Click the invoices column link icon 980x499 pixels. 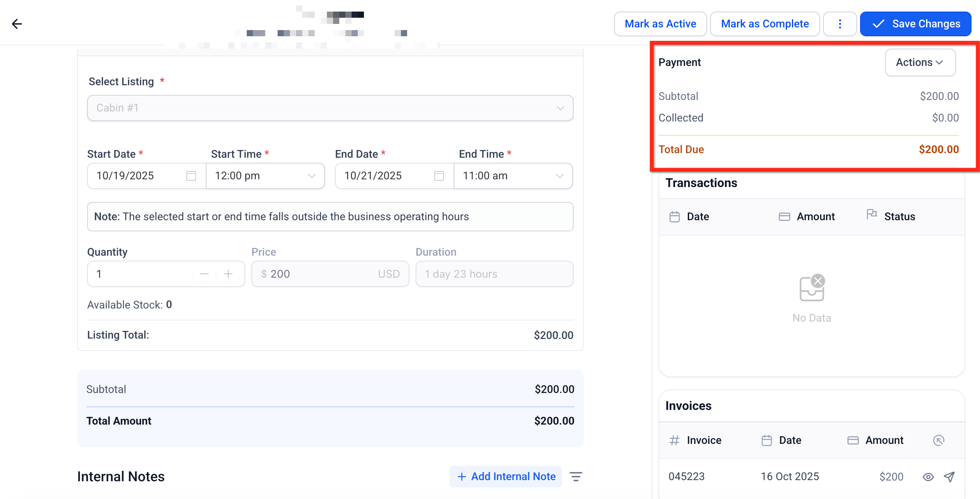click(938, 440)
